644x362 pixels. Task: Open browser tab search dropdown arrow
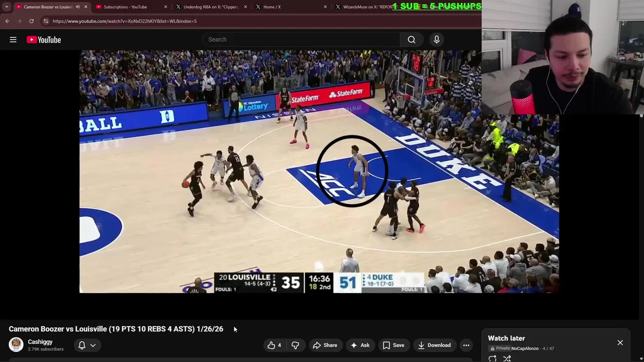7,7
